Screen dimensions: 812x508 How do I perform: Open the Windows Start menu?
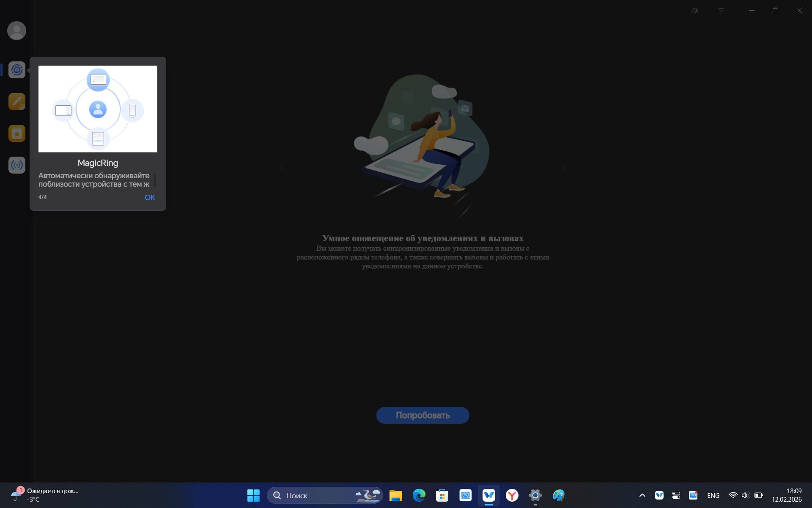point(253,495)
